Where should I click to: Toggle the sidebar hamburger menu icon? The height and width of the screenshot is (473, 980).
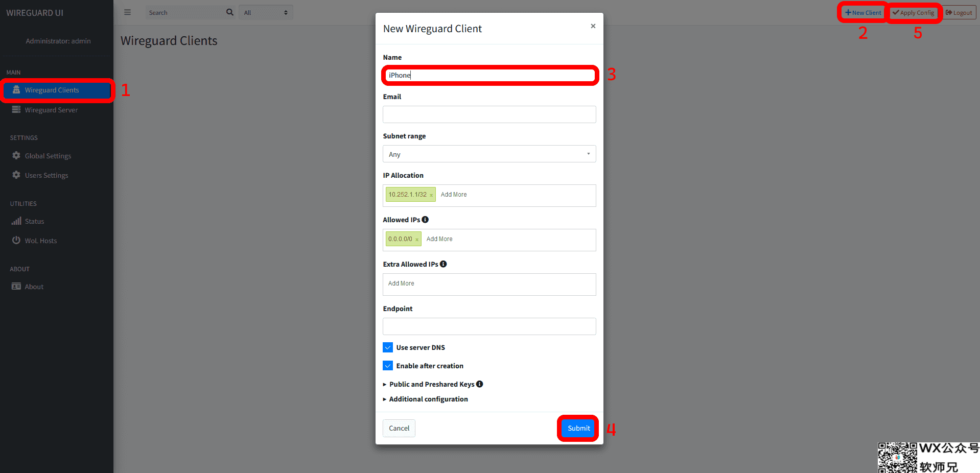pyautogui.click(x=127, y=12)
